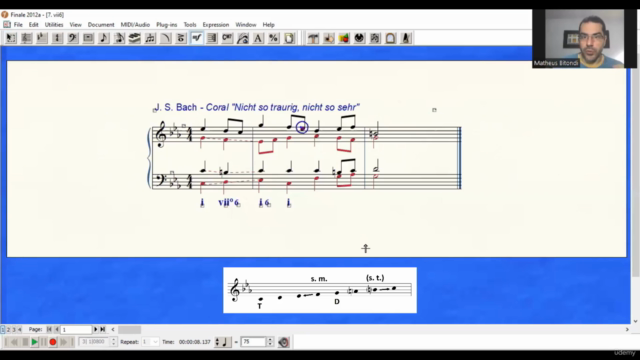This screenshot has height=360, width=640.
Task: Click the page number field
Action: 76,329
